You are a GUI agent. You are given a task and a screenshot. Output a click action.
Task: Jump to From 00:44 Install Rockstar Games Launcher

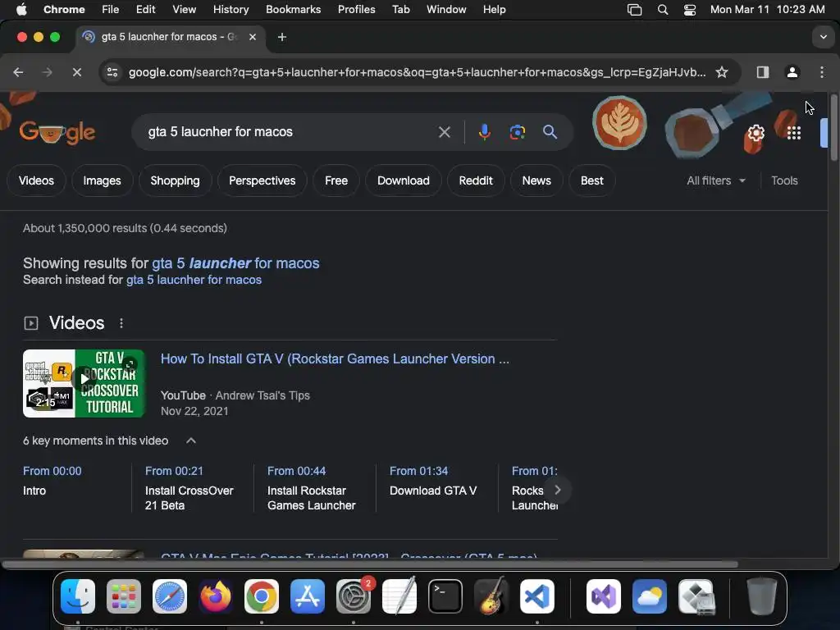tap(311, 488)
